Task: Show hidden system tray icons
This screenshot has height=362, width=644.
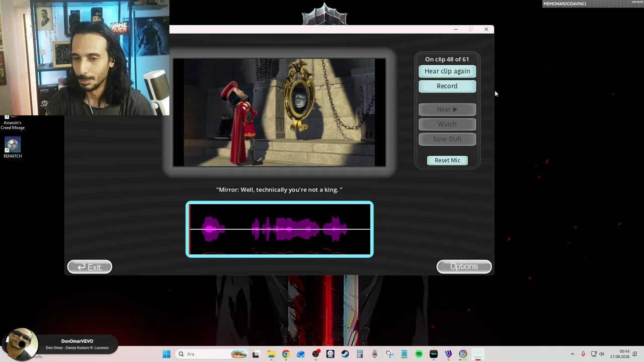Action: tap(572, 354)
